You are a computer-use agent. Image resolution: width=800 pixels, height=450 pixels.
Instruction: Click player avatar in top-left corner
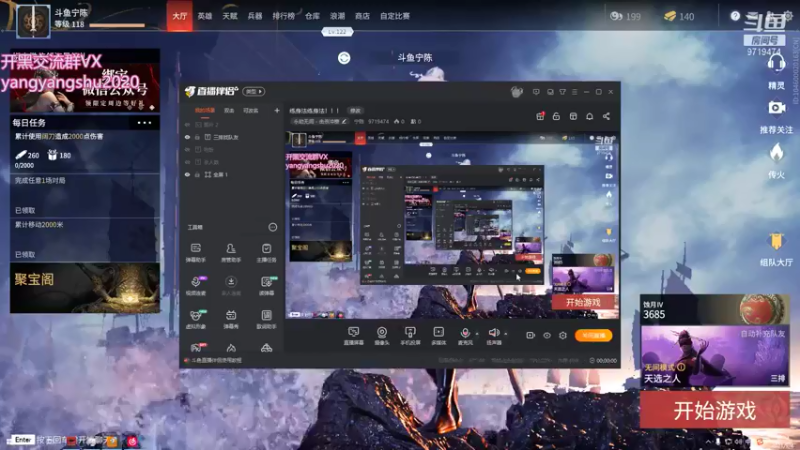click(x=34, y=21)
